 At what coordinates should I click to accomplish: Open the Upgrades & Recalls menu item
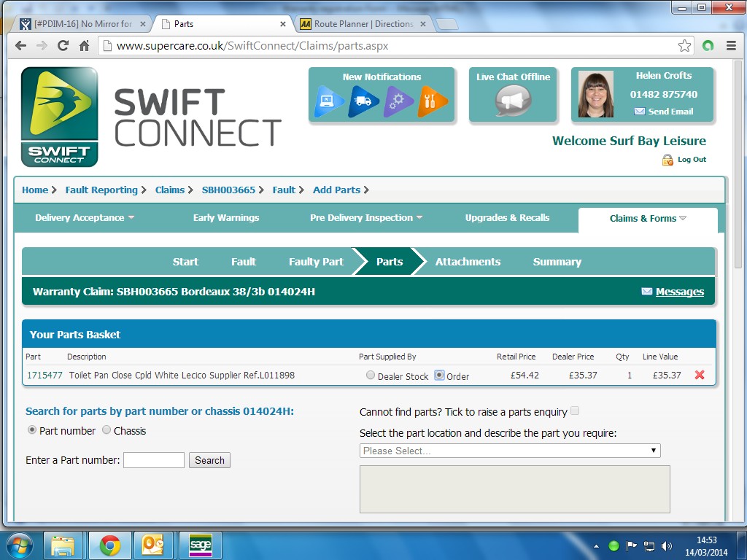pyautogui.click(x=507, y=217)
